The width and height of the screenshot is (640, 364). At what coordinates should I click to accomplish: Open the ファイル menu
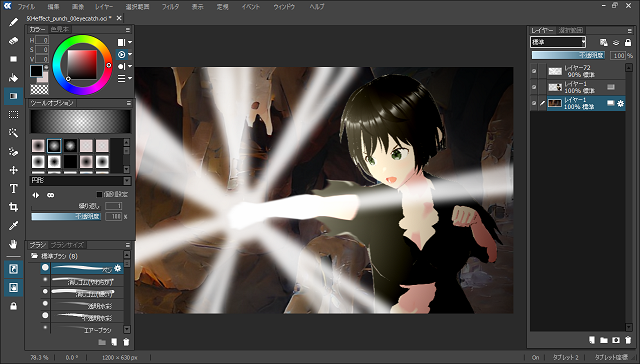(27, 7)
